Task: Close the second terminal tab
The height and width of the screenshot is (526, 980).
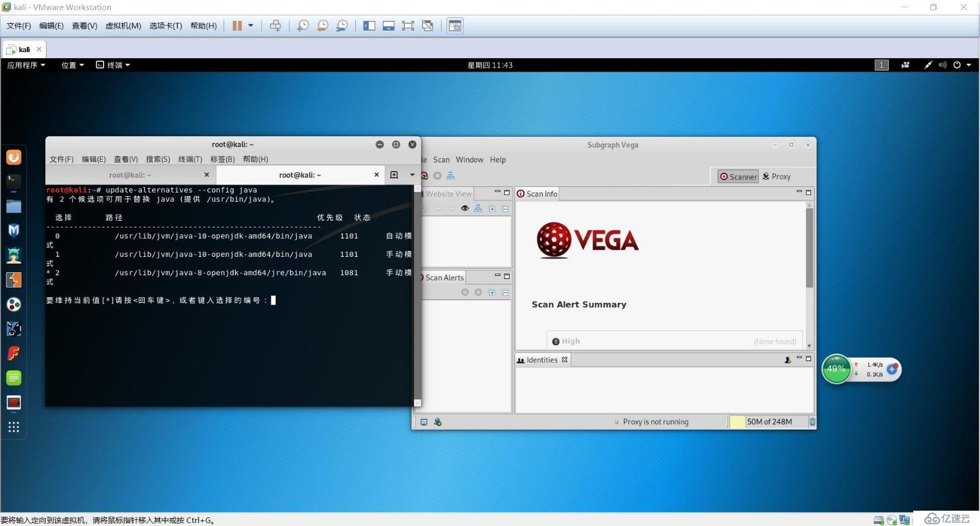Action: pos(377,175)
